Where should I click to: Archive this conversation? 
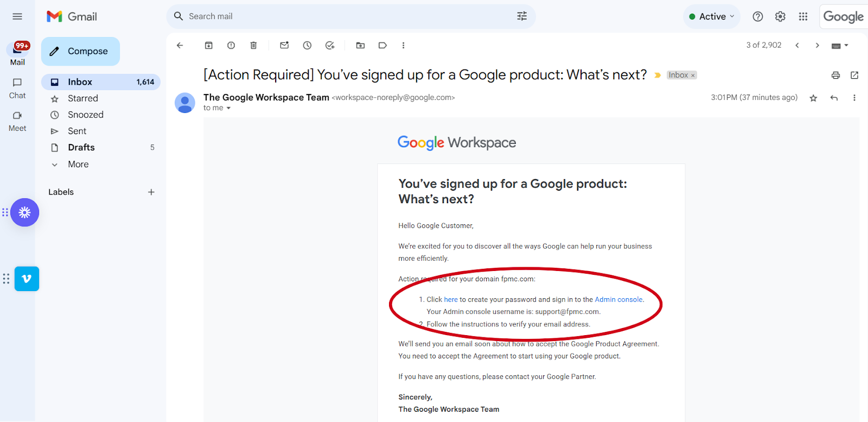pos(208,46)
